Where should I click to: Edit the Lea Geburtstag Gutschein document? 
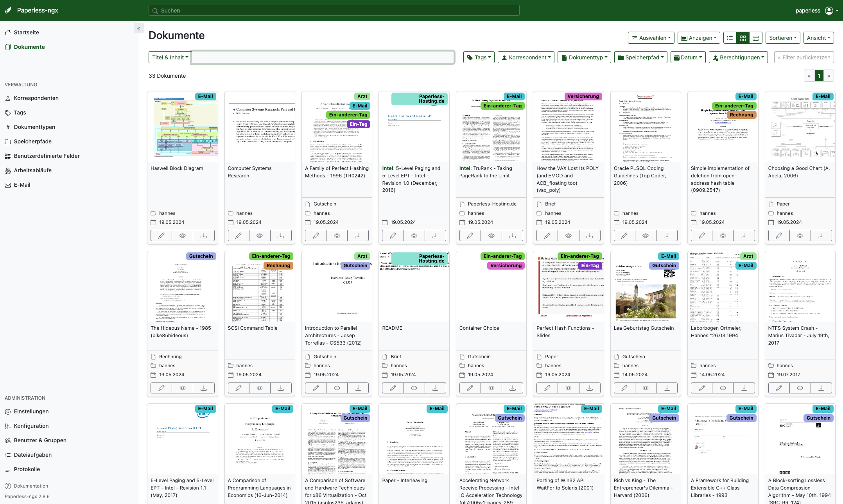(x=624, y=388)
